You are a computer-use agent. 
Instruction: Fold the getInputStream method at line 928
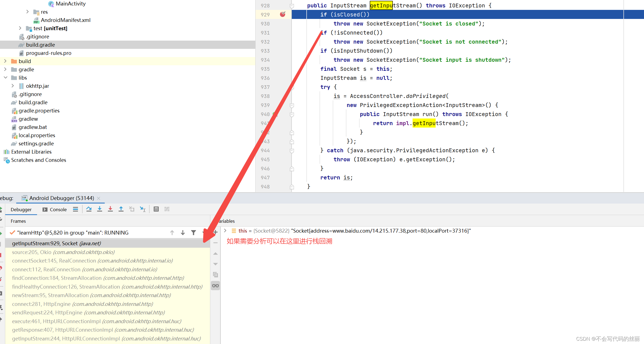pos(292,6)
